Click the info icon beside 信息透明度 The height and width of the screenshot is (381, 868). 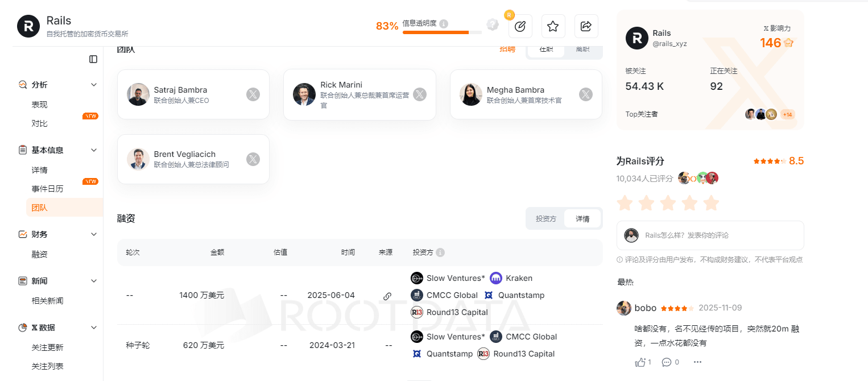pyautogui.click(x=444, y=24)
